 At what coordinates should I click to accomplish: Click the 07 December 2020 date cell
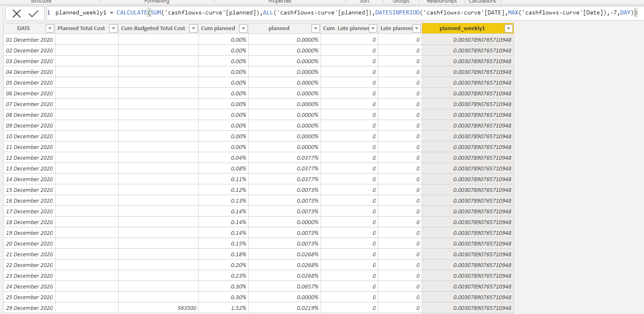coord(30,104)
